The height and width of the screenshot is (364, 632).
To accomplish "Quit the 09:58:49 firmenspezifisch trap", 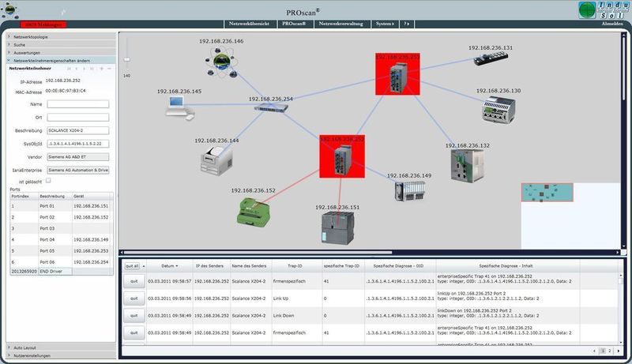I will point(134,332).
